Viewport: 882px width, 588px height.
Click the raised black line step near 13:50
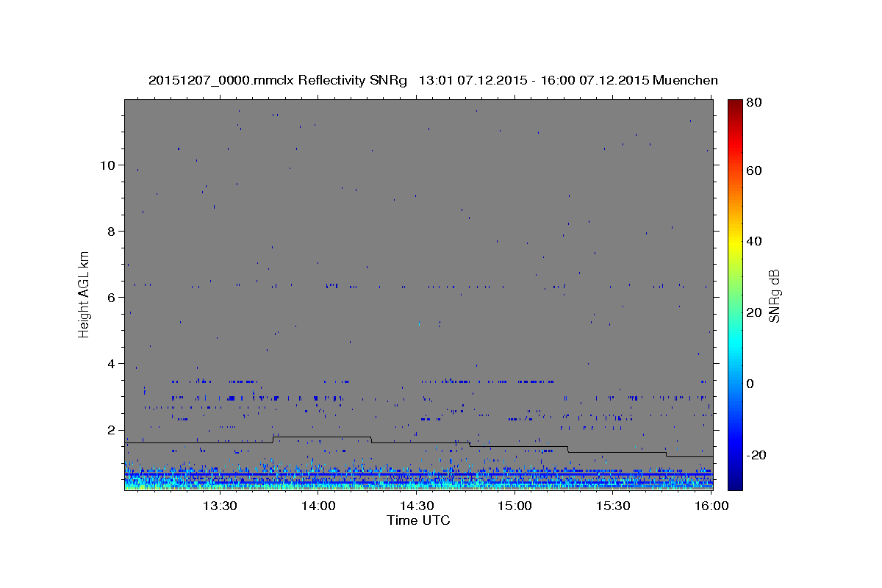(321, 437)
